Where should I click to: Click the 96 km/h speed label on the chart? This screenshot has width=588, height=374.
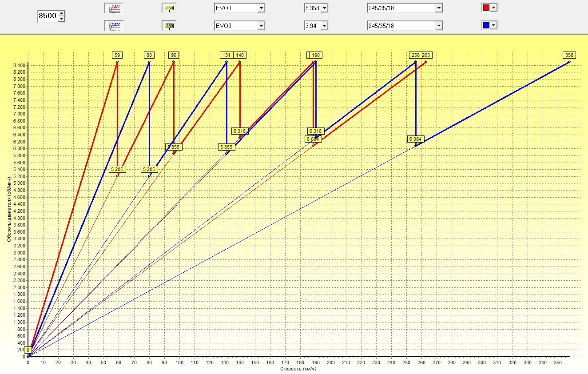click(x=174, y=55)
